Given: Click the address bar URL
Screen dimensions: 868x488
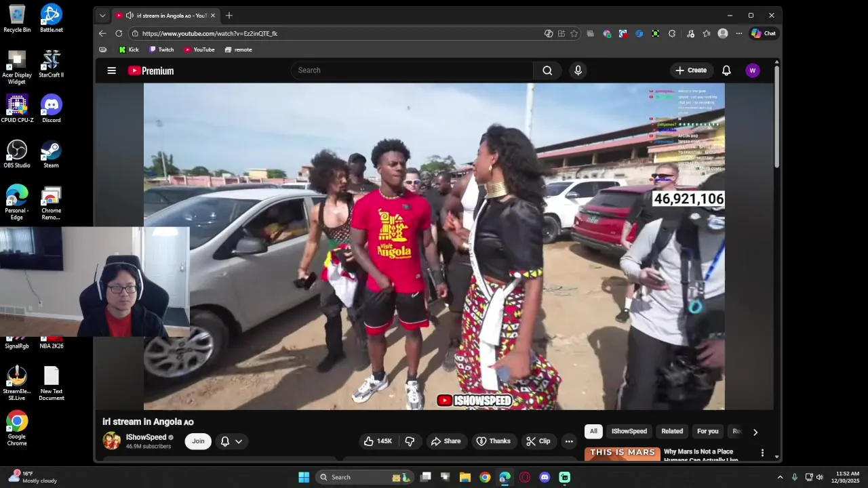Looking at the screenshot, I should (x=210, y=33).
